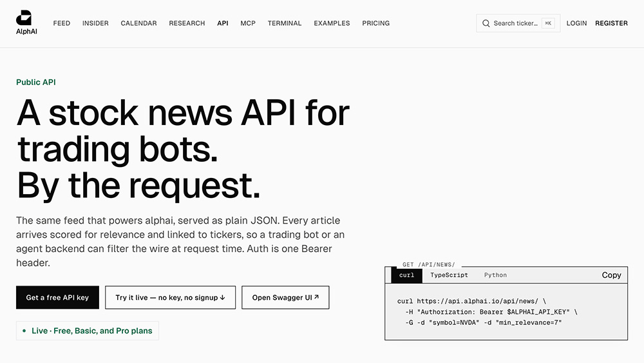Click the Register link
Image resolution: width=644 pixels, height=363 pixels.
611,23
